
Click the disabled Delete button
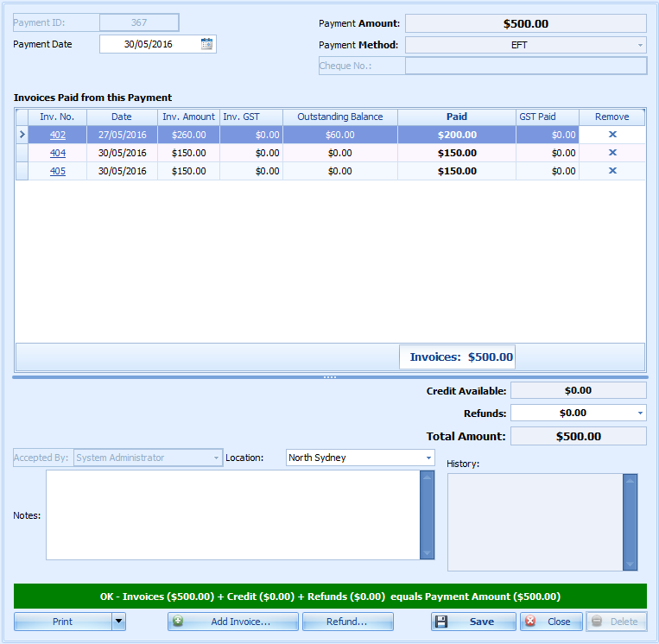(x=617, y=622)
